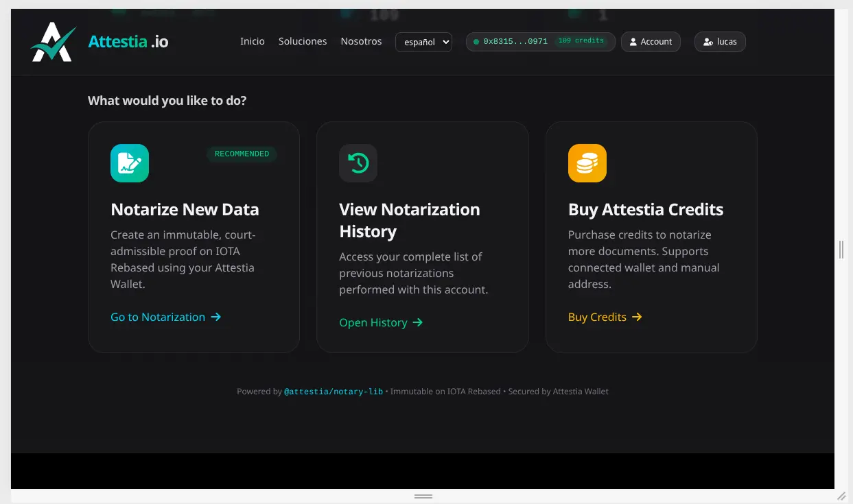
Task: Go to Inicio in the navigation bar
Action: point(253,41)
